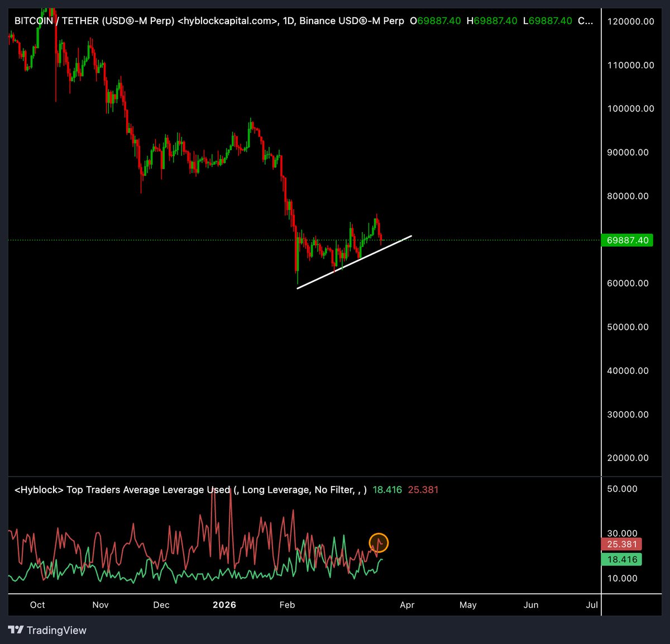Click the green 18.416 value in indicator legend
Viewport: 670px width, 644px height.
(x=387, y=490)
